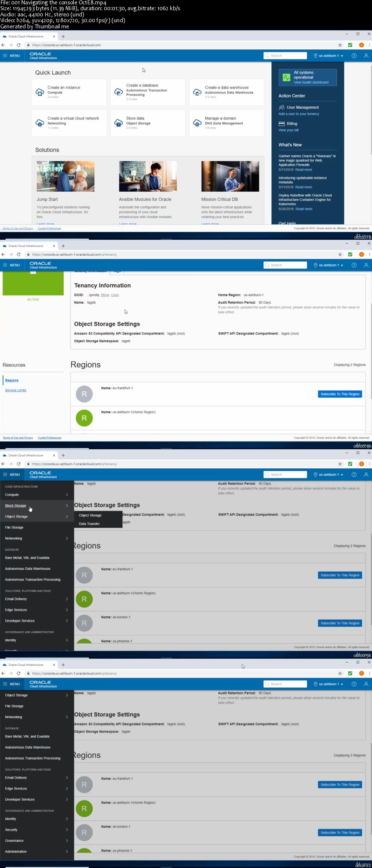372x868 pixels.
Task: Click browser reload in the 00:00:18 frame
Action: (19, 45)
